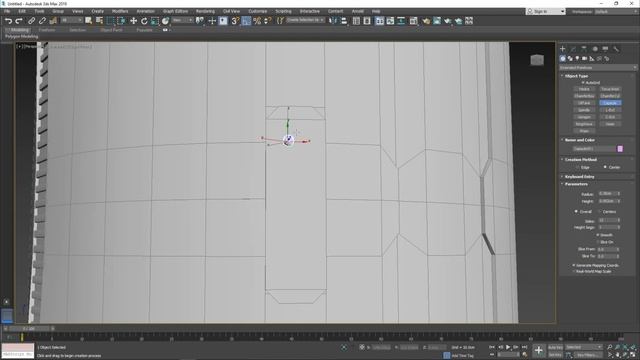Screen dimensions: 640x360
Task: Select the Cameras category icon
Action: 584,59
